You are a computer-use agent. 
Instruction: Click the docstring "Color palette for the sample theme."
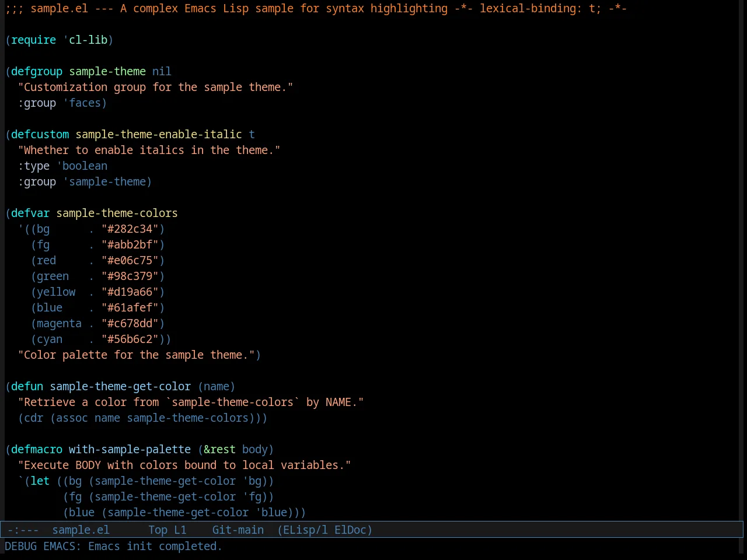pyautogui.click(x=137, y=355)
